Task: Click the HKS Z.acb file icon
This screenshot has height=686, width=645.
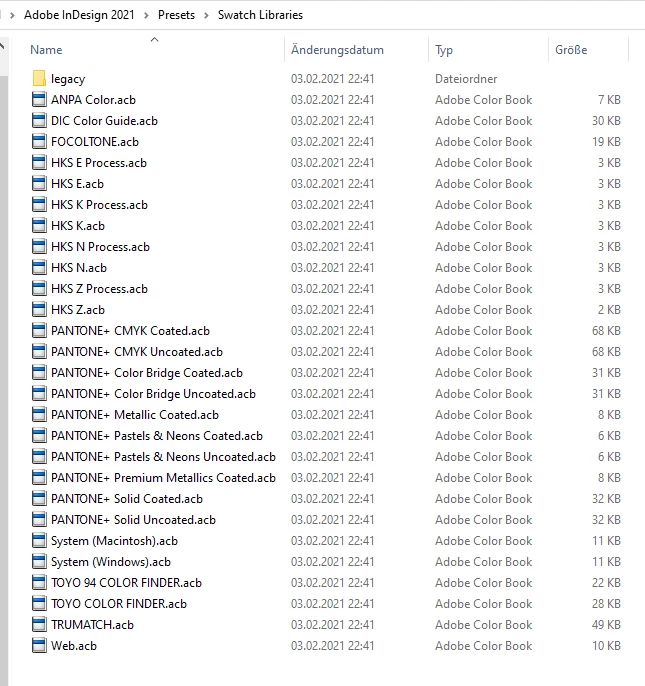Action: tap(39, 310)
